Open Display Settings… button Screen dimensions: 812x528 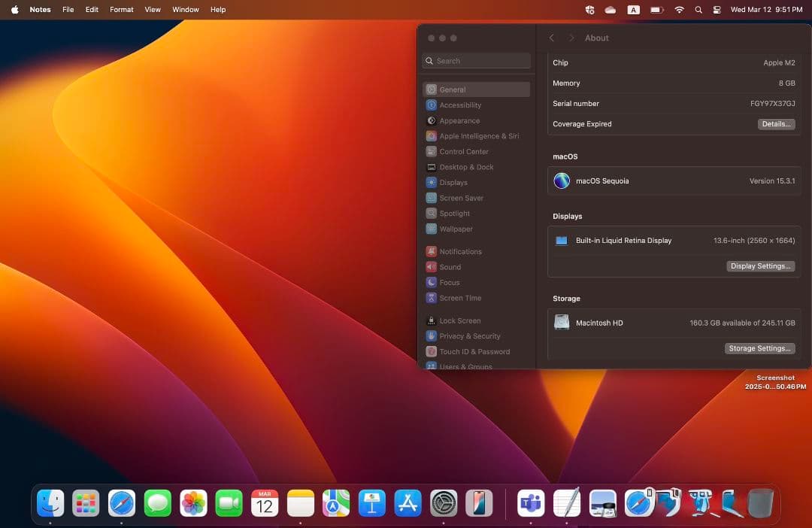[760, 266]
